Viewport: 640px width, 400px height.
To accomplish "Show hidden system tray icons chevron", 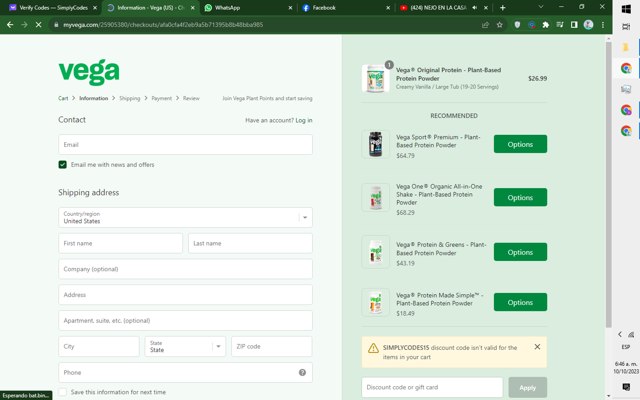I will (x=620, y=334).
